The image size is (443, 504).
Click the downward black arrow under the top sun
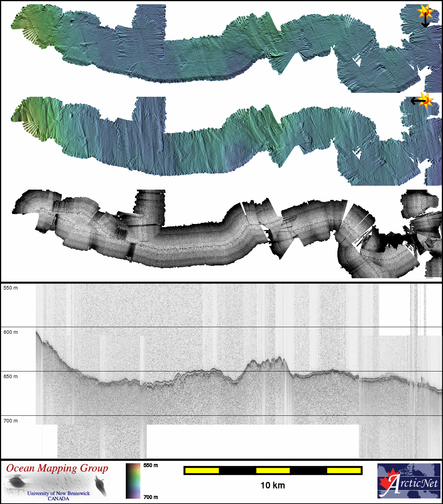[425, 22]
